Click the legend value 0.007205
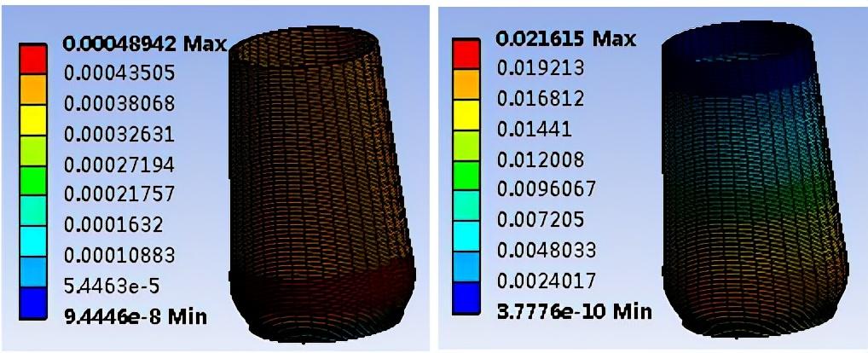The height and width of the screenshot is (353, 868). (x=540, y=220)
